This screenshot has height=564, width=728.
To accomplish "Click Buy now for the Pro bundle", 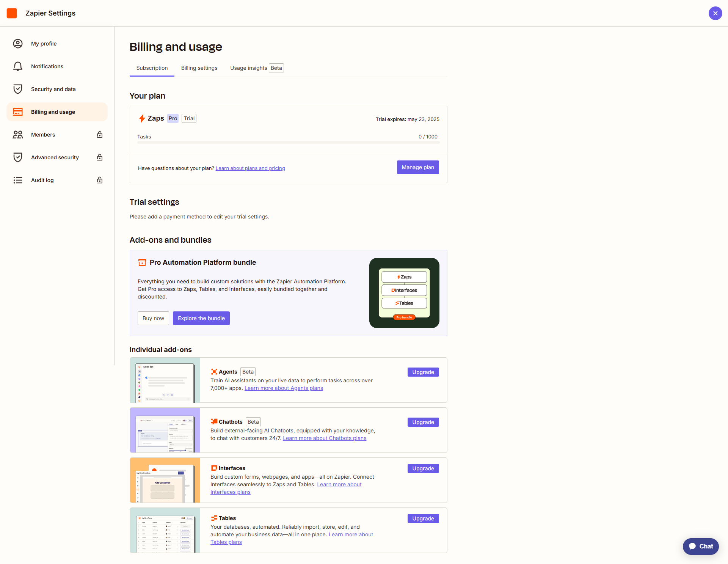I will [x=153, y=318].
